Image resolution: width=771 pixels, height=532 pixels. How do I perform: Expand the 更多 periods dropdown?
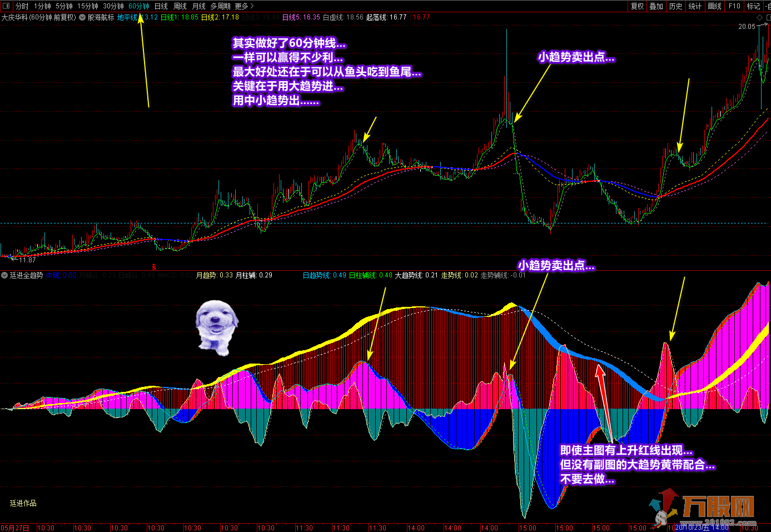[x=244, y=6]
